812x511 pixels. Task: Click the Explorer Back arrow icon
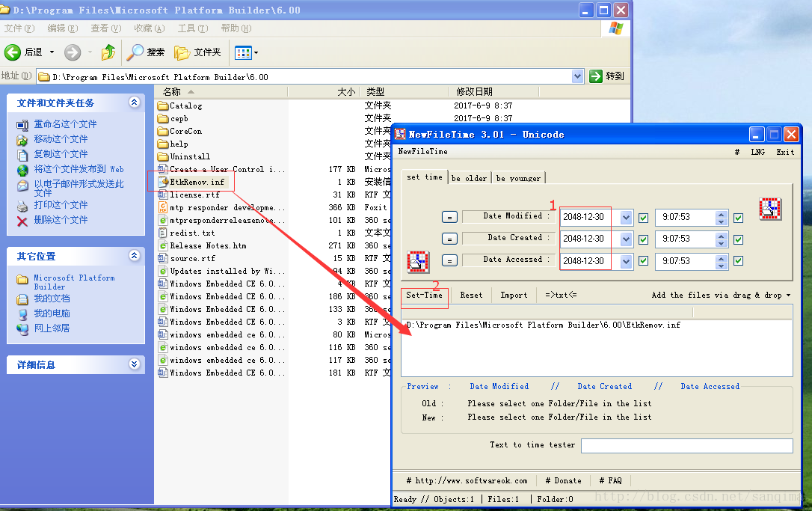(13, 52)
